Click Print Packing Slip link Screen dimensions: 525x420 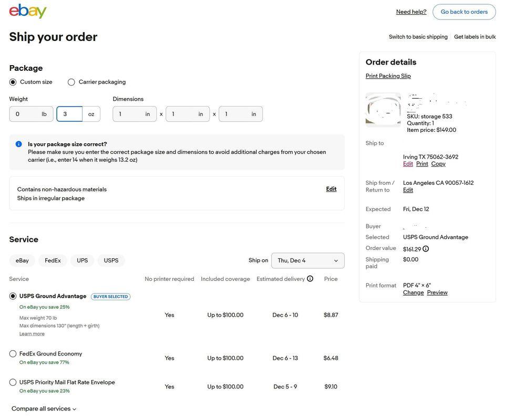coord(388,76)
